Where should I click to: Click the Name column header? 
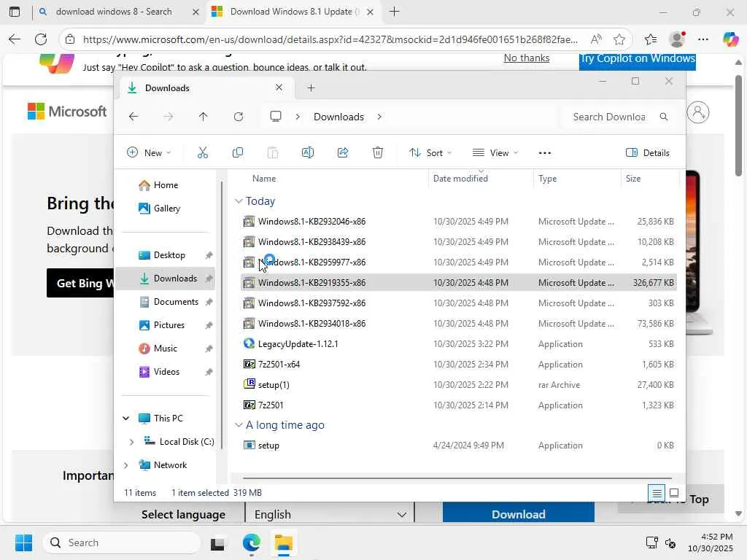tap(264, 179)
